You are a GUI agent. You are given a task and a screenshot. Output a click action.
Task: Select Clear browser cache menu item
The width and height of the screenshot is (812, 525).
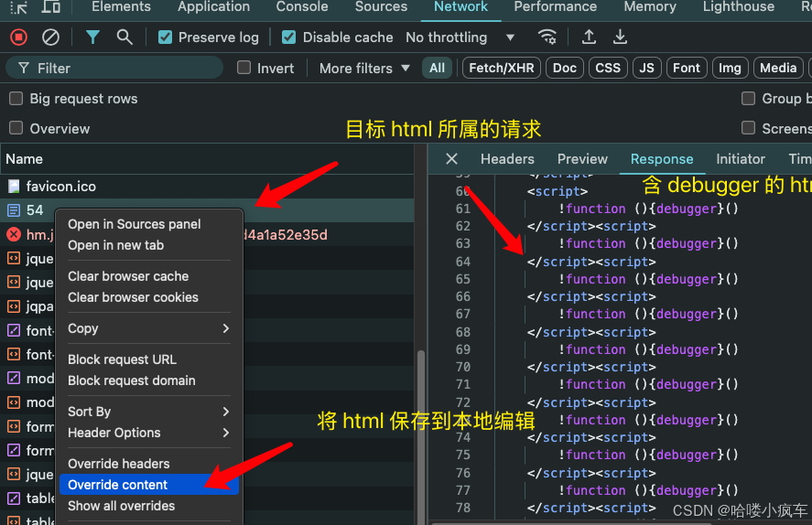coord(149,276)
